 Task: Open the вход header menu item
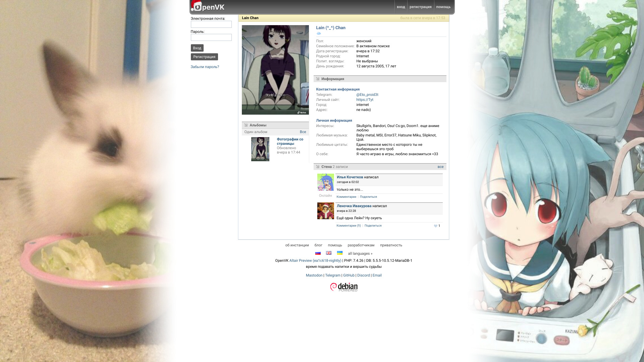coord(401,7)
